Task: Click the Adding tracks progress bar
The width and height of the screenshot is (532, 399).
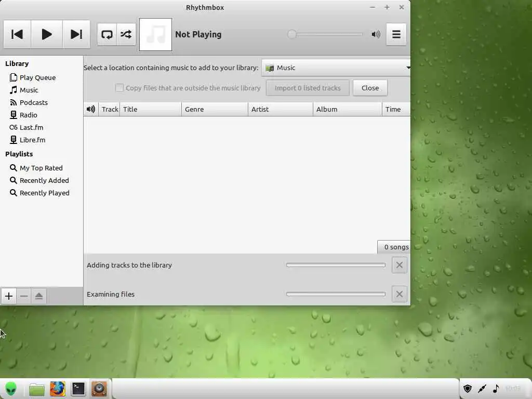Action: click(336, 265)
